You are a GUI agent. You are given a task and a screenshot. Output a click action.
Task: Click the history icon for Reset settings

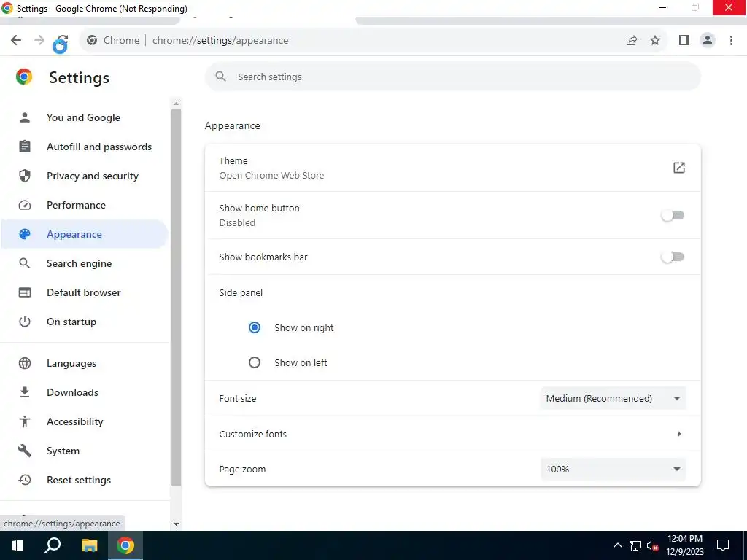click(25, 480)
